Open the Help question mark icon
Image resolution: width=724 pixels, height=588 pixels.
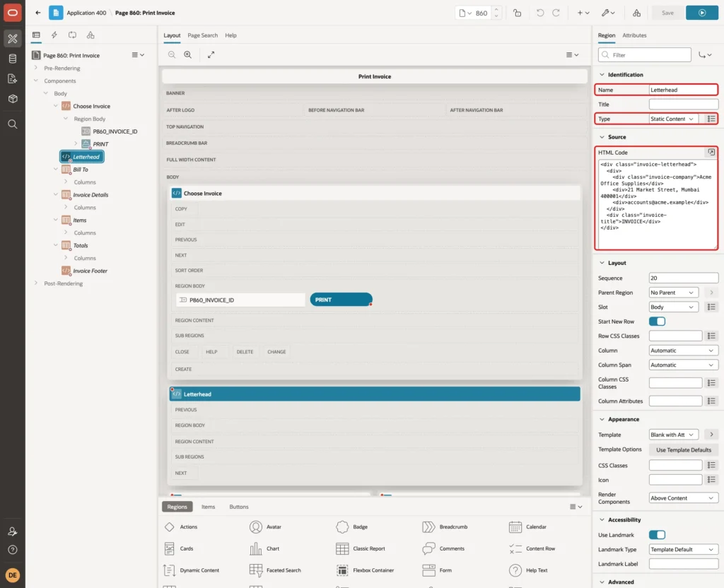pyautogui.click(x=13, y=550)
